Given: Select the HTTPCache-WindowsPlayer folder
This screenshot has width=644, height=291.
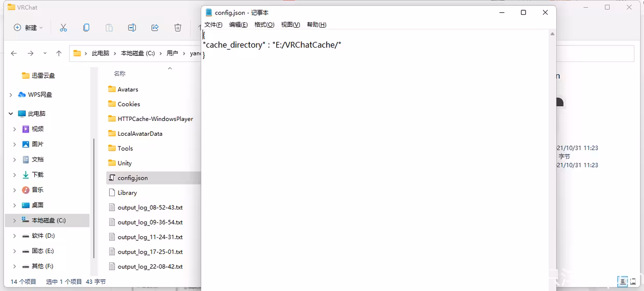Looking at the screenshot, I should click(155, 119).
